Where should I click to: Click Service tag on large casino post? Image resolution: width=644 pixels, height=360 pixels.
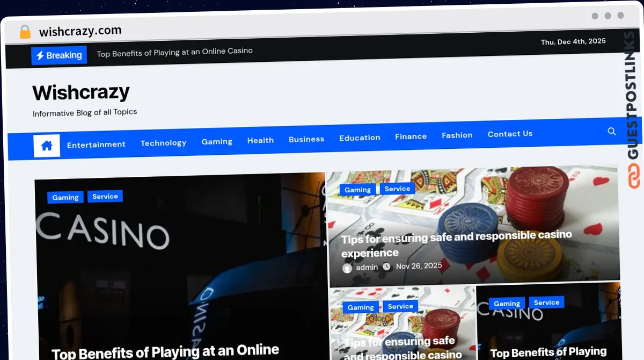(105, 197)
